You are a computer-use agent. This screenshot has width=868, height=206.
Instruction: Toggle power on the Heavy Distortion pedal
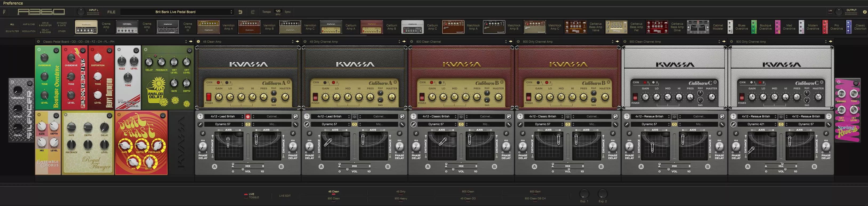[109, 51]
